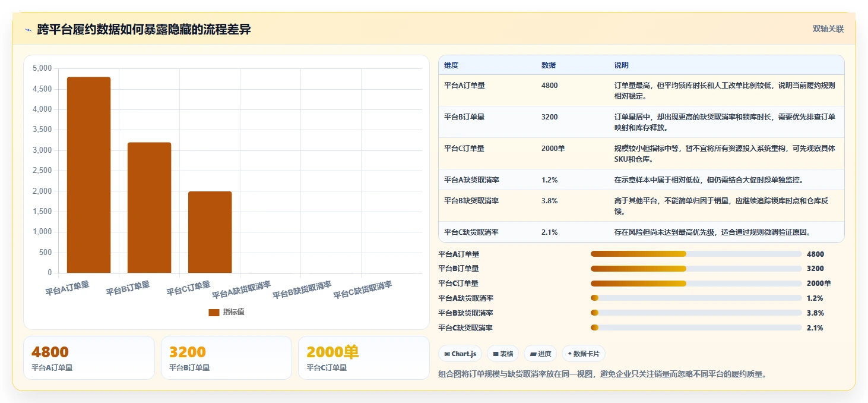The image size is (868, 403).
Task: Click 平台C缺货取消率 in the table's first column
Action: 471,232
